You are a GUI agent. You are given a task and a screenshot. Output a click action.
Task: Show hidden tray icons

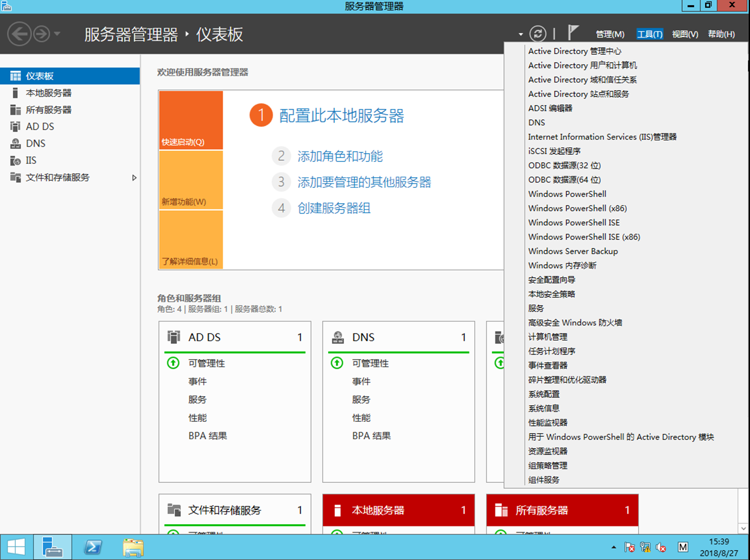coord(613,548)
